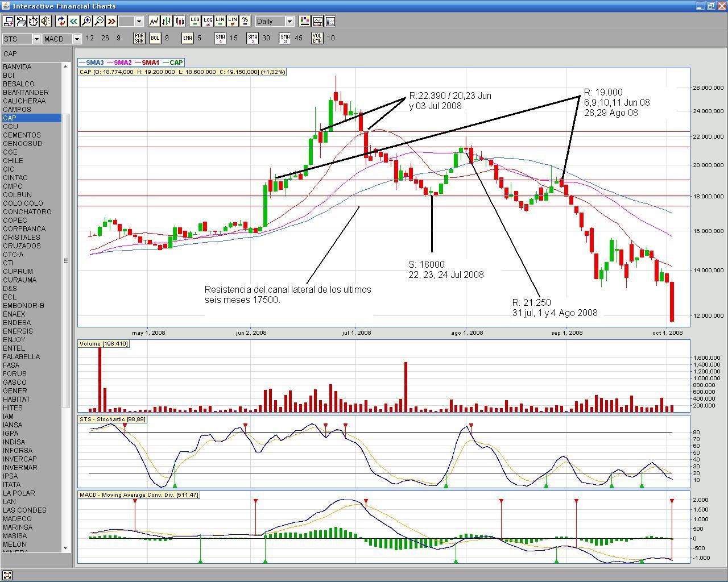Click the SMA2 legend label
The width and height of the screenshot is (728, 582).
[122, 63]
